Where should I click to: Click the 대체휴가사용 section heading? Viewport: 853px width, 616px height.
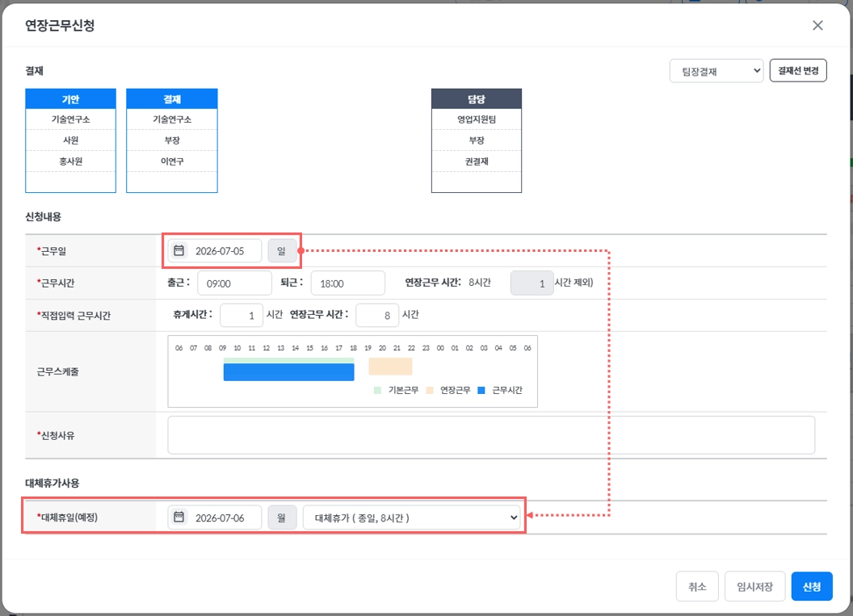tap(53, 483)
